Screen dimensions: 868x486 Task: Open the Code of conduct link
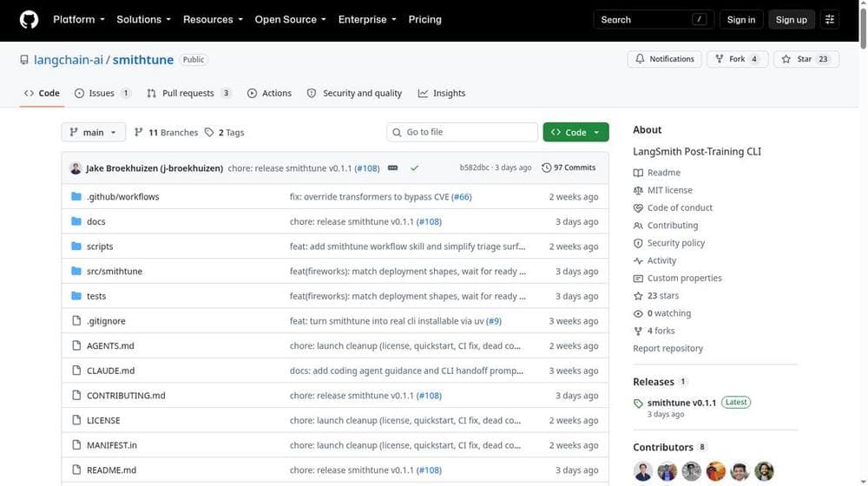(x=673, y=207)
